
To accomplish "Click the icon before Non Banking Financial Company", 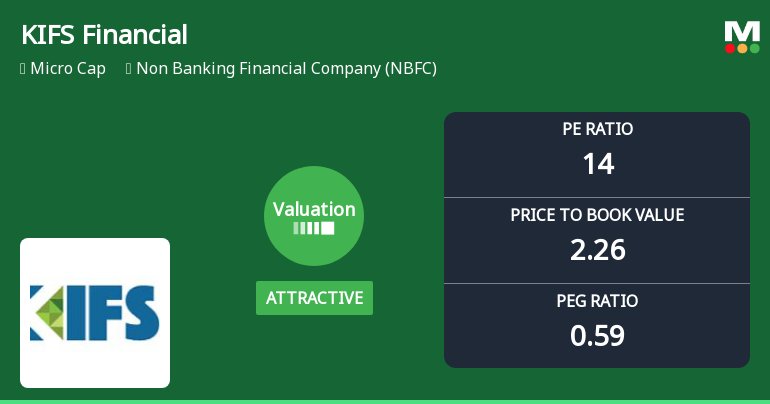I will point(129,69).
